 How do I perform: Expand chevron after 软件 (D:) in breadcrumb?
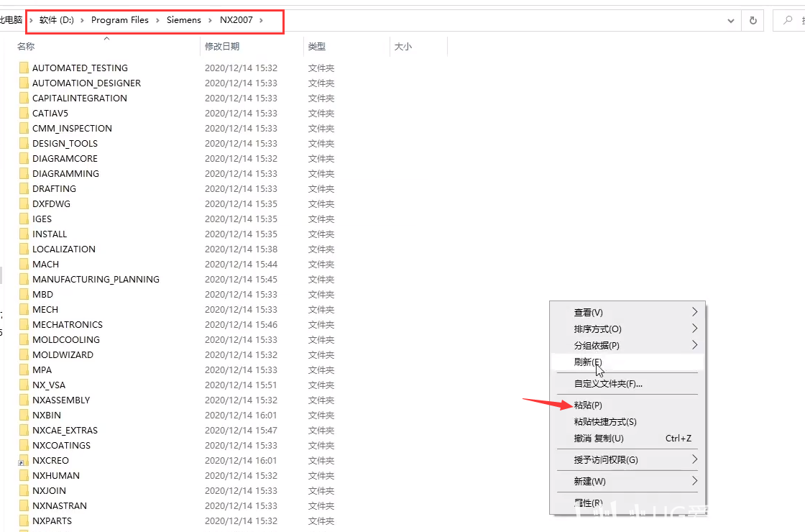pyautogui.click(x=82, y=20)
